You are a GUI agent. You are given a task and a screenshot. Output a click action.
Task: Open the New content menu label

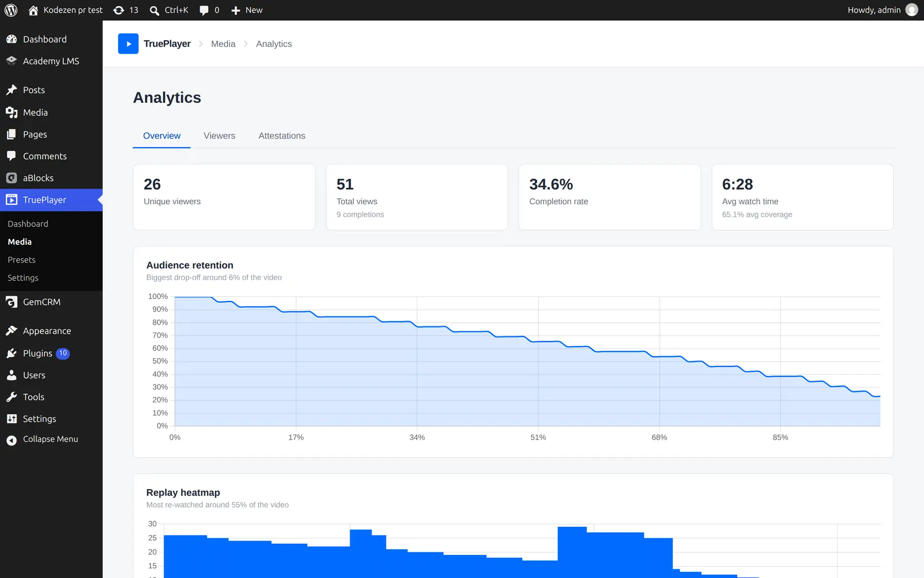(x=254, y=10)
